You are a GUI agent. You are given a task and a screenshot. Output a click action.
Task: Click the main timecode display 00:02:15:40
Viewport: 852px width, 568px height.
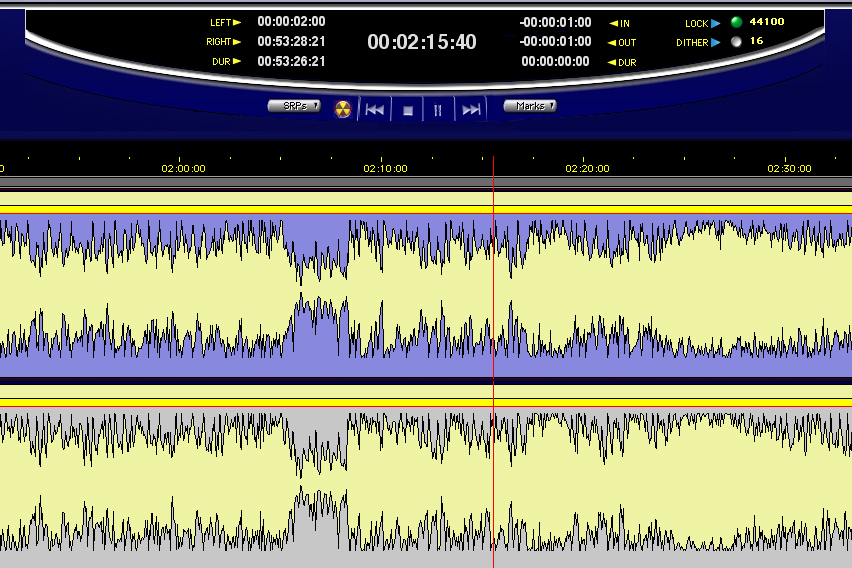(422, 42)
